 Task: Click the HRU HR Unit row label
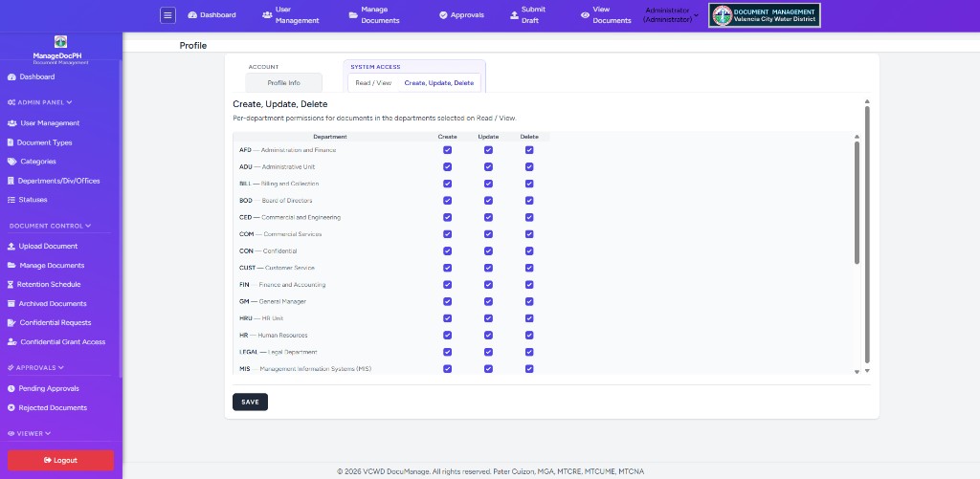261,318
